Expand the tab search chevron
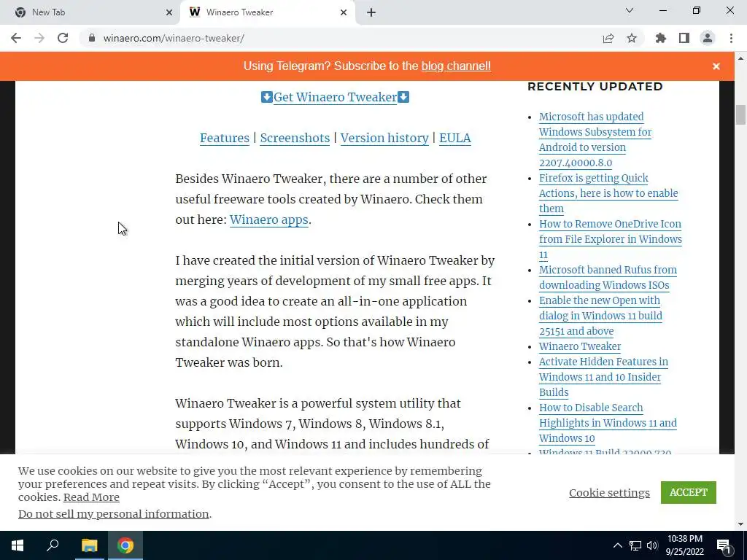Screen dimensions: 747x560 click(630, 10)
